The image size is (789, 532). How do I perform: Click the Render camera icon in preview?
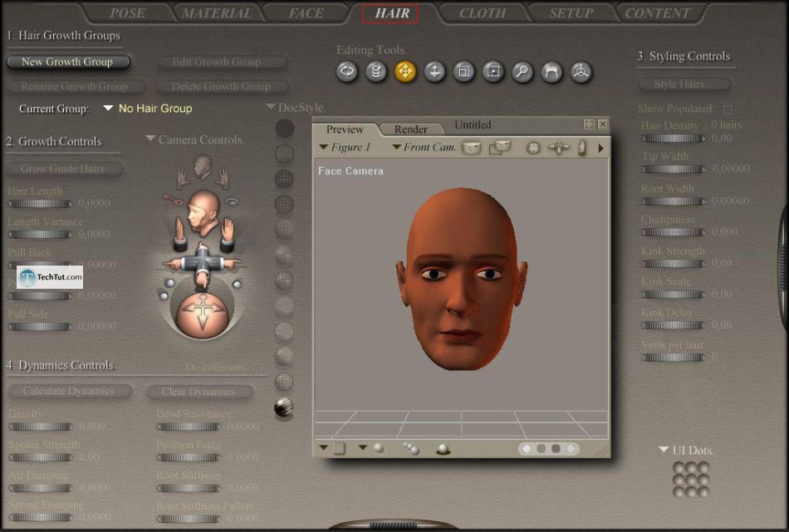472,148
